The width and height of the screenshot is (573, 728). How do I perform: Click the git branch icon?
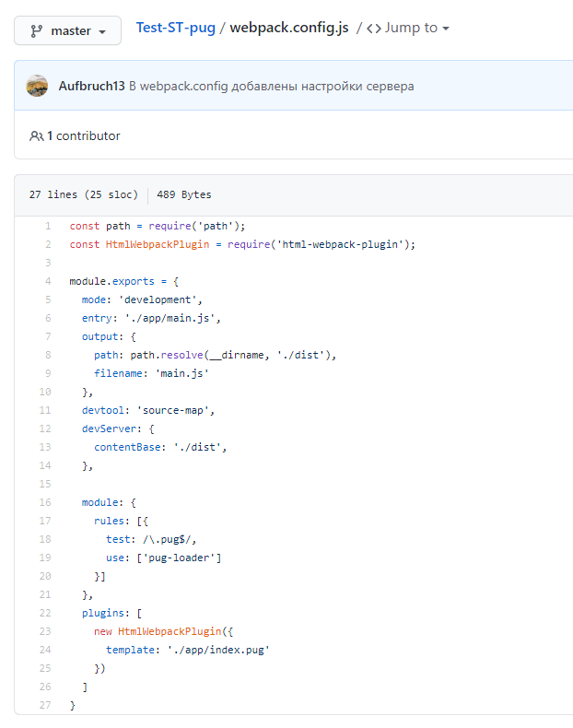point(36,30)
